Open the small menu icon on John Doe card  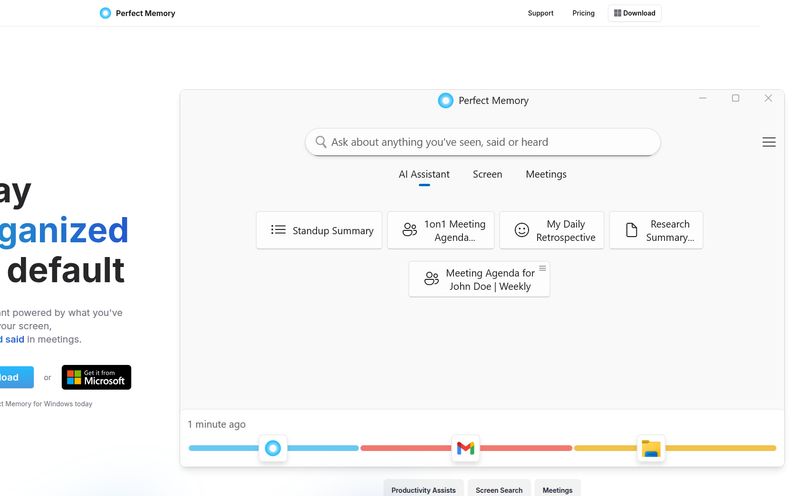click(542, 268)
